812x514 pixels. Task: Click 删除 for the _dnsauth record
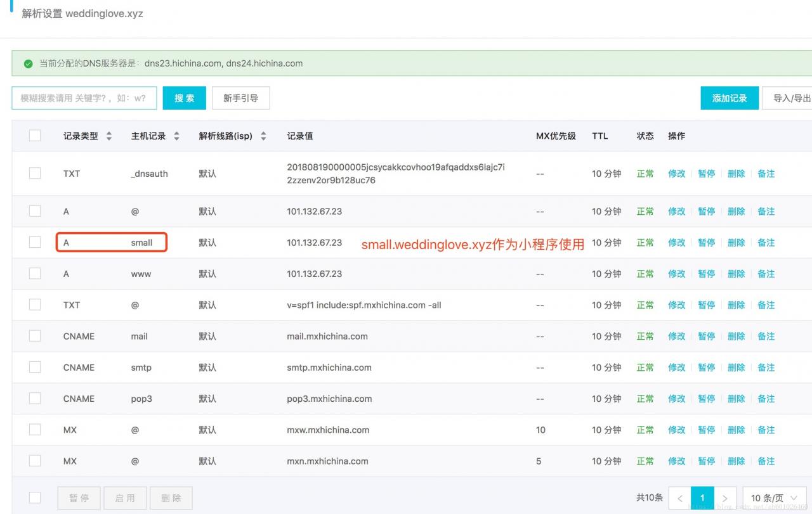click(737, 174)
